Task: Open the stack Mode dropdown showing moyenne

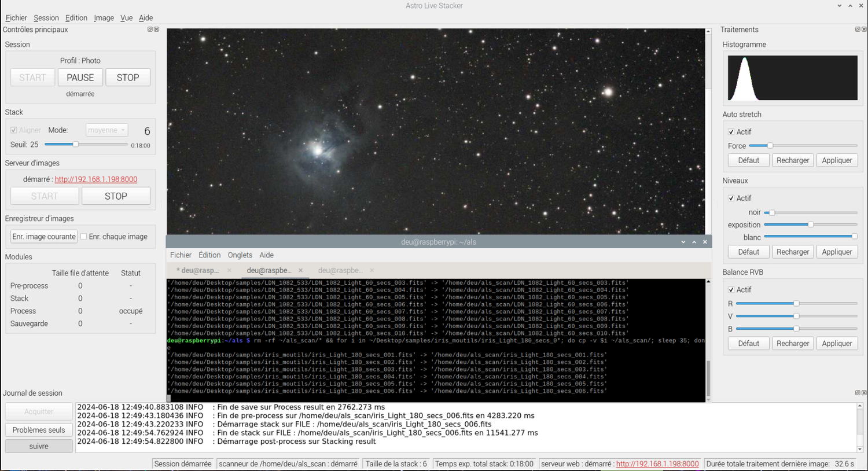Action: coord(106,130)
